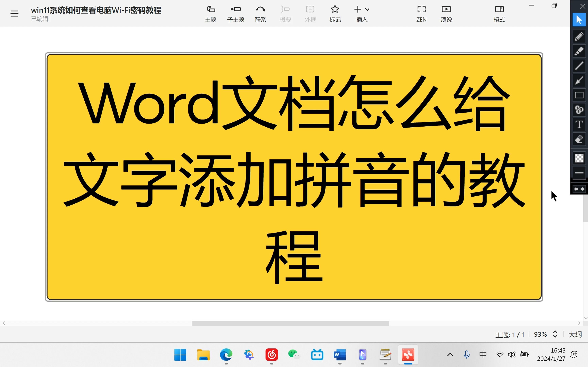Select the highlighter tool

click(x=579, y=51)
